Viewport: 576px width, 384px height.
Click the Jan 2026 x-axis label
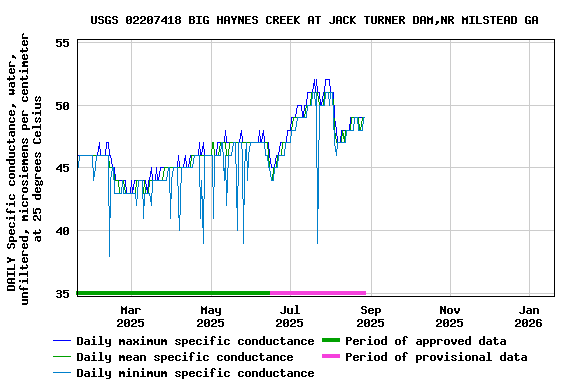(528, 316)
